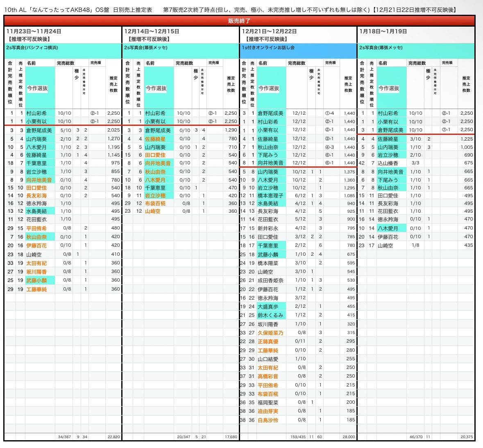Click the sales value 1,145
This screenshot has width=483, height=448.
pos(113,155)
